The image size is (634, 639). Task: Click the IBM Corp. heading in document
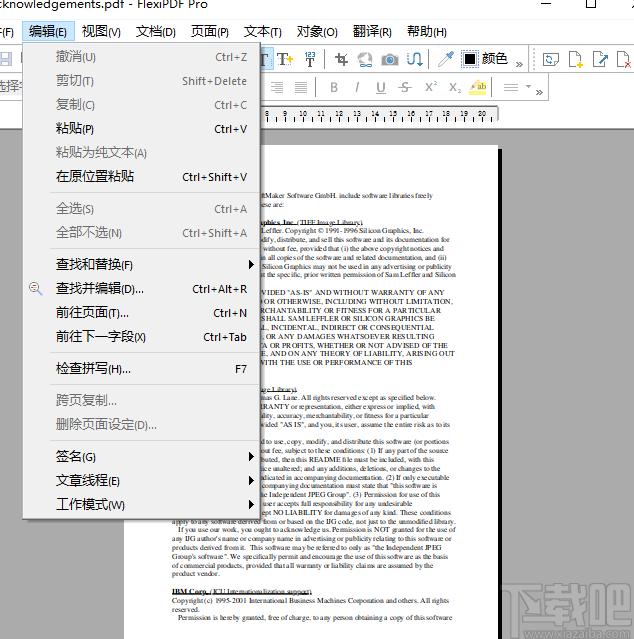click(x=242, y=591)
